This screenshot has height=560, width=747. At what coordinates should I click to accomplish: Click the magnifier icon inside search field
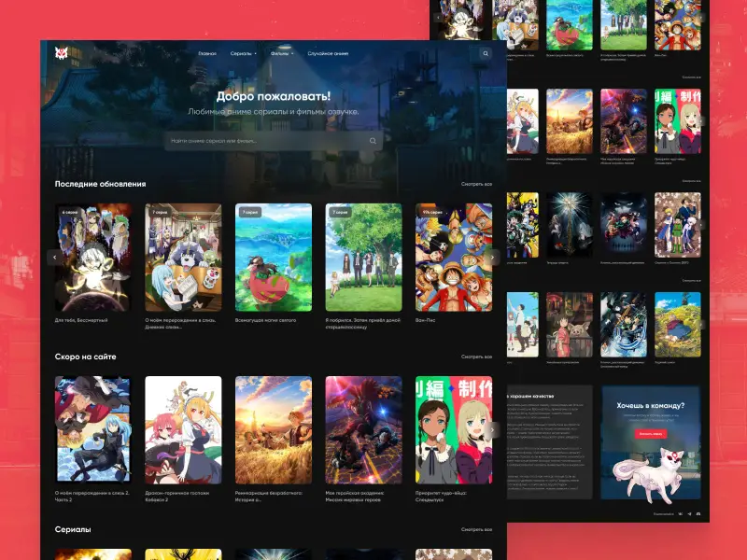[373, 141]
